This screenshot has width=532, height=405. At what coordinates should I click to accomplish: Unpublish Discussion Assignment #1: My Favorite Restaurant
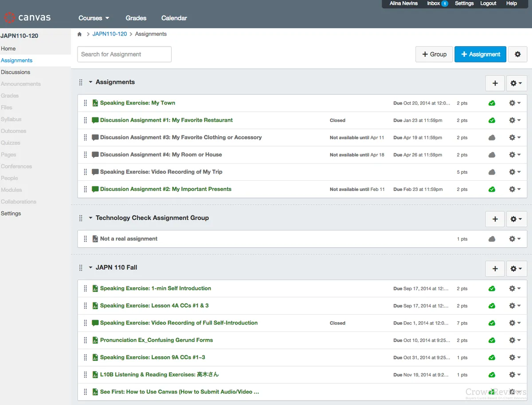[492, 121]
